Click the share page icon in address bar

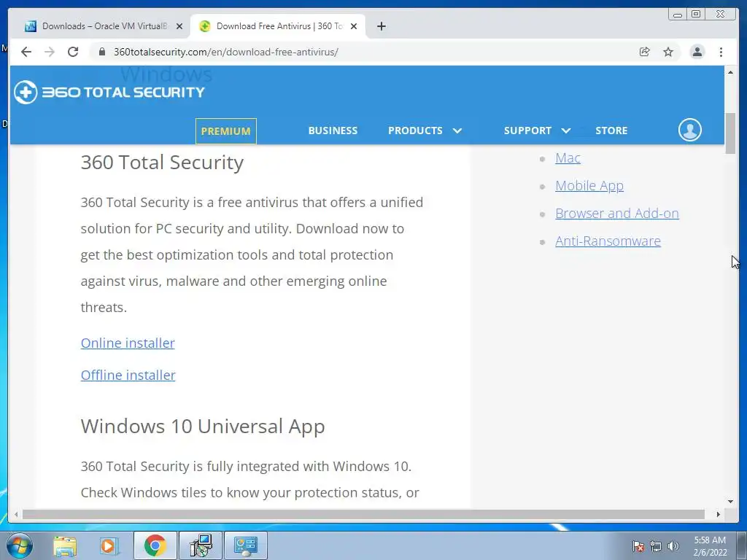[x=645, y=52]
